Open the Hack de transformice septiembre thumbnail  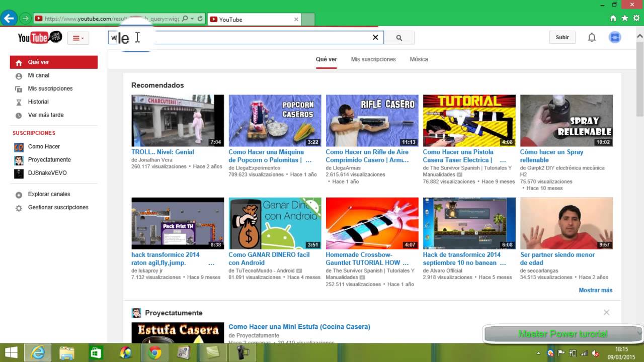point(469,223)
